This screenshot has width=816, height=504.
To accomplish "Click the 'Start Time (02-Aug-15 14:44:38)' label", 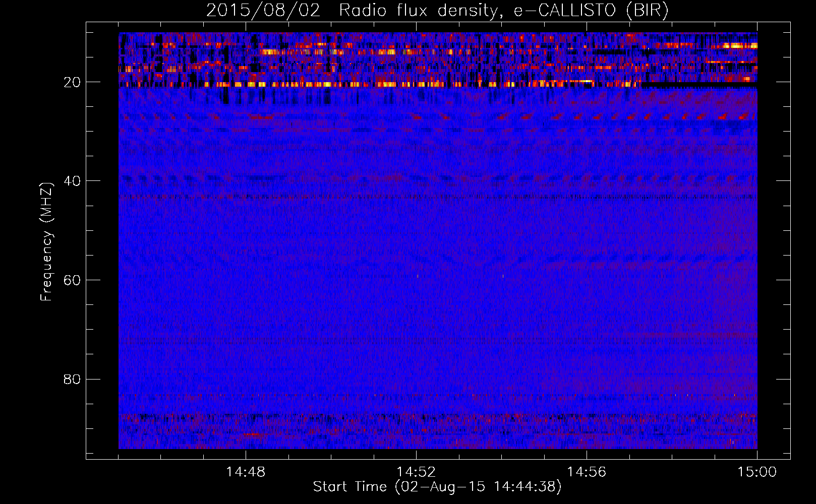I will (437, 487).
